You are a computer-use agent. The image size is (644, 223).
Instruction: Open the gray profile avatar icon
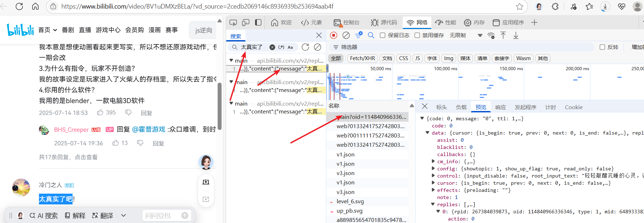tap(637, 6)
